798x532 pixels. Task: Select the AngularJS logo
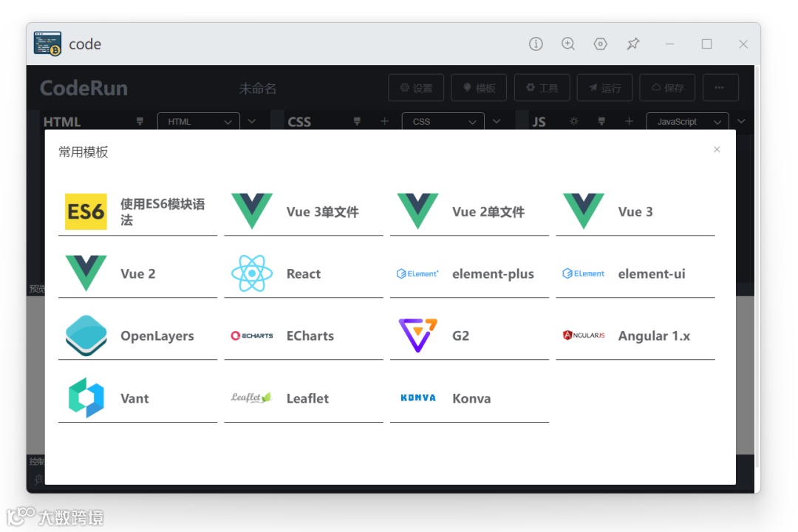[584, 335]
